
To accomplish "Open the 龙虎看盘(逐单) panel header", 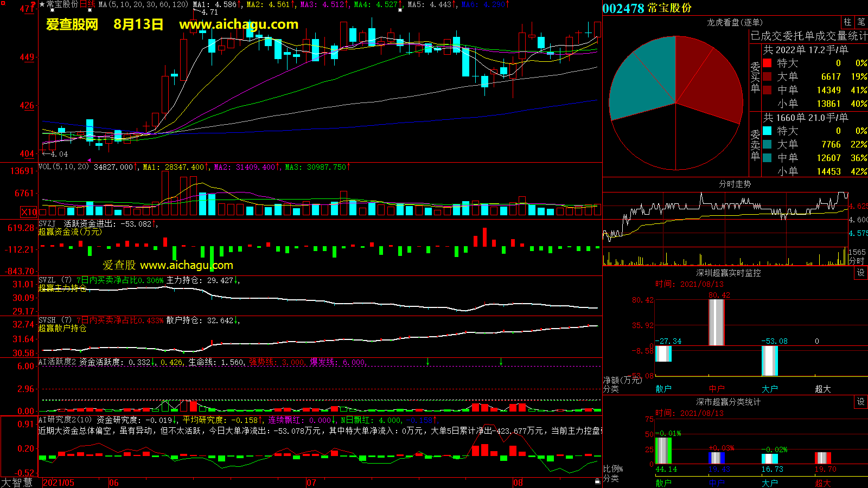I will [x=735, y=22].
